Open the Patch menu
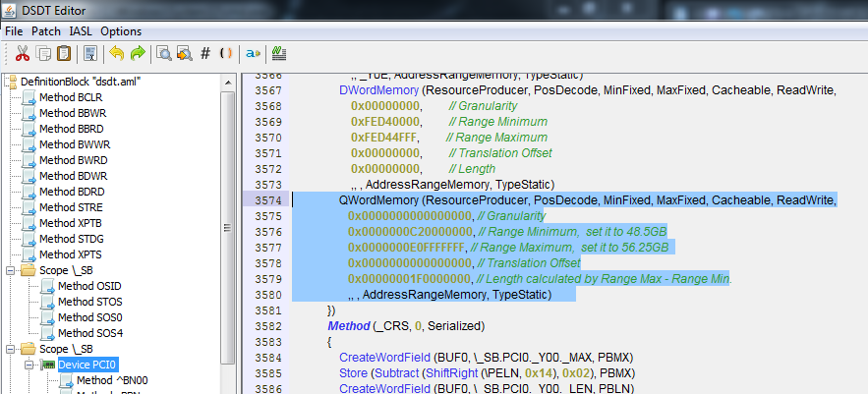868x394 pixels. [x=46, y=31]
